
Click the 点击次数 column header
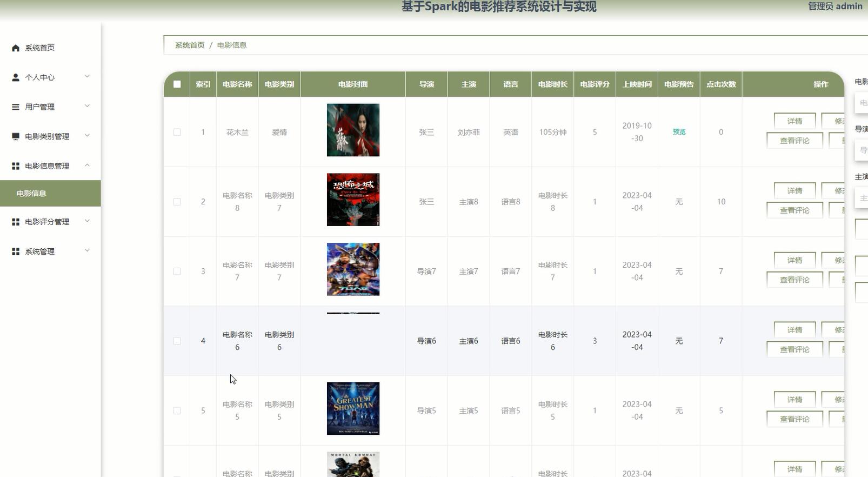(x=721, y=84)
